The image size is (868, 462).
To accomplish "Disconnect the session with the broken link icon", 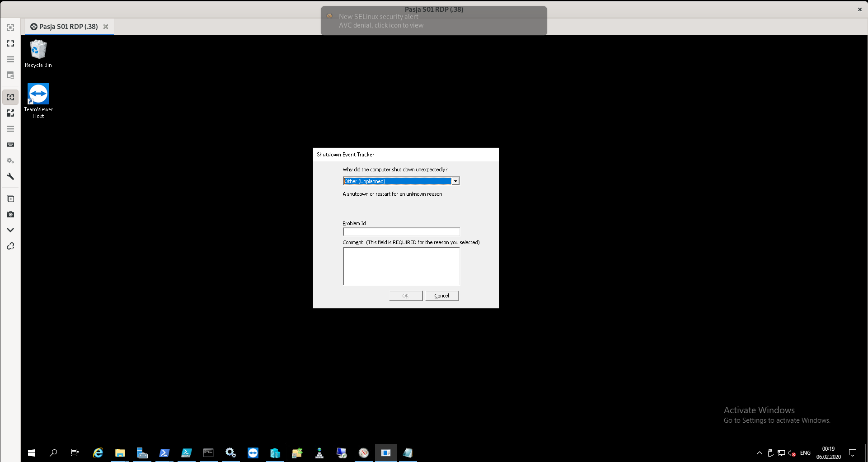I will point(10,246).
